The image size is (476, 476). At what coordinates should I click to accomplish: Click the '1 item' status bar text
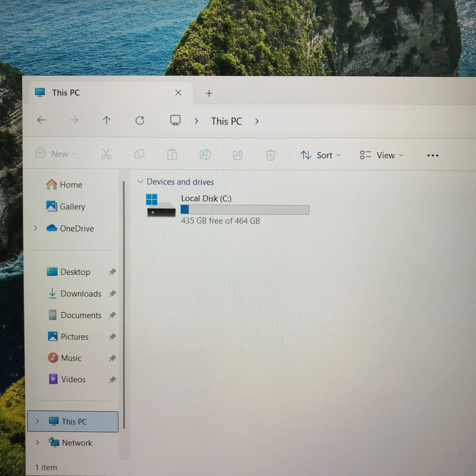pos(46,467)
